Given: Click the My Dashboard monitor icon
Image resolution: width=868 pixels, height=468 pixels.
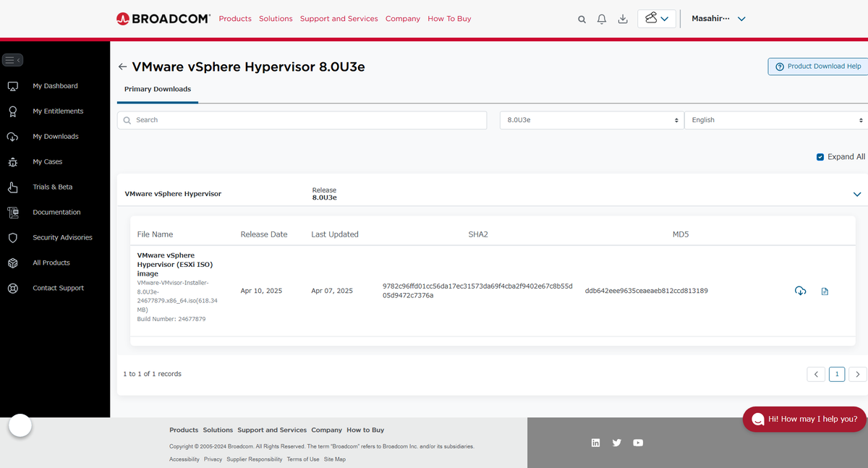Looking at the screenshot, I should click(12, 86).
